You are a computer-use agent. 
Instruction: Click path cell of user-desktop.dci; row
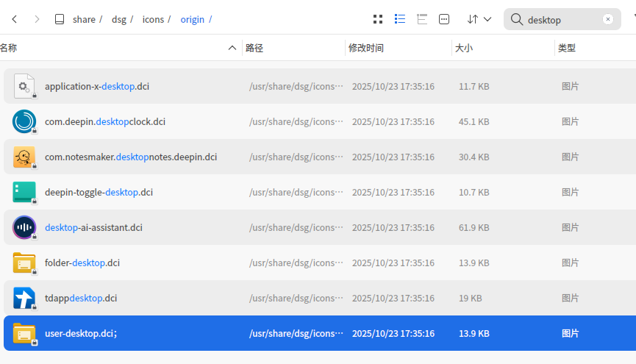point(296,334)
